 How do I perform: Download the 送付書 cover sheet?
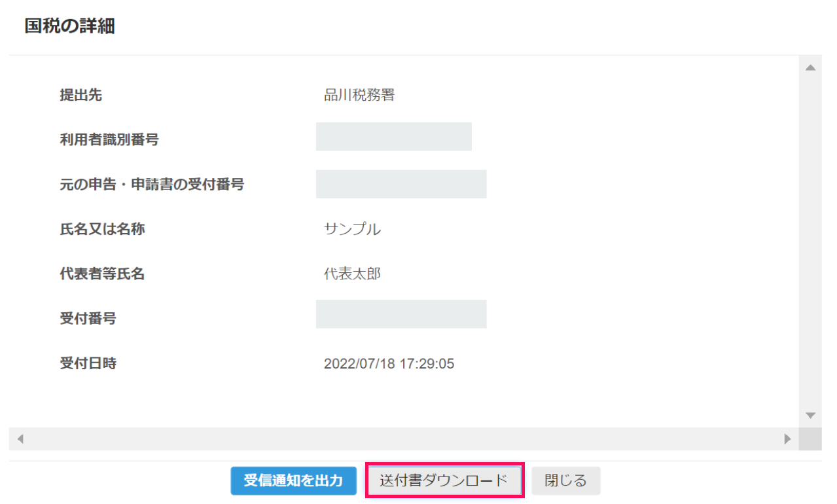[444, 480]
